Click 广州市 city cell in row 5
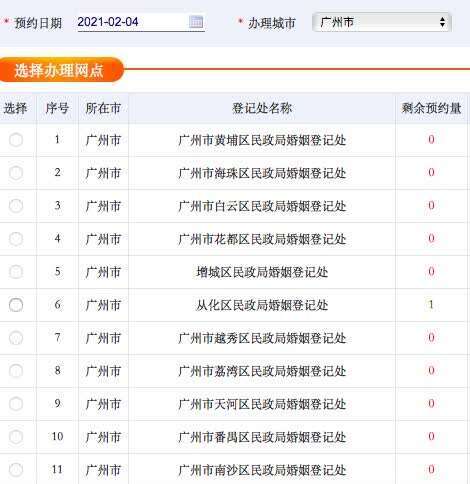Screen dimensions: 470x484 103,272
